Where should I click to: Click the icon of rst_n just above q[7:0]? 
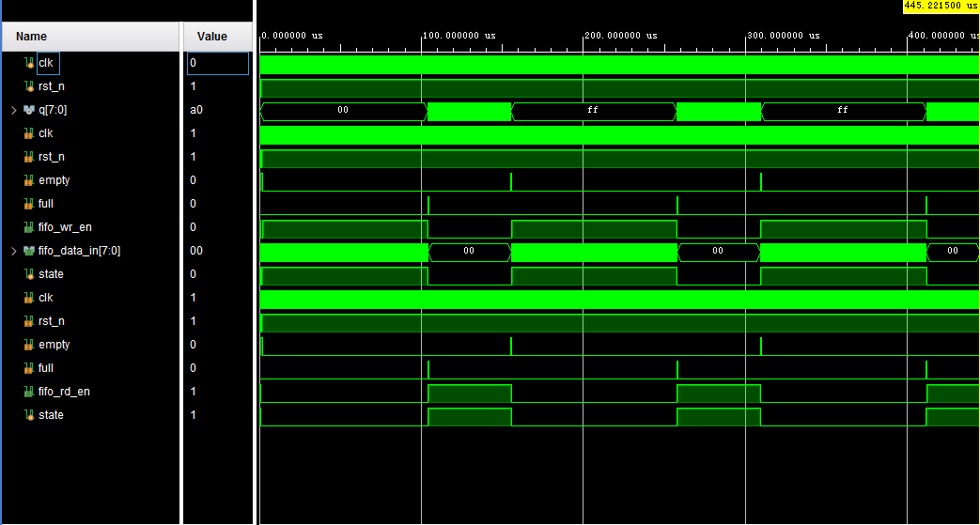(28, 86)
